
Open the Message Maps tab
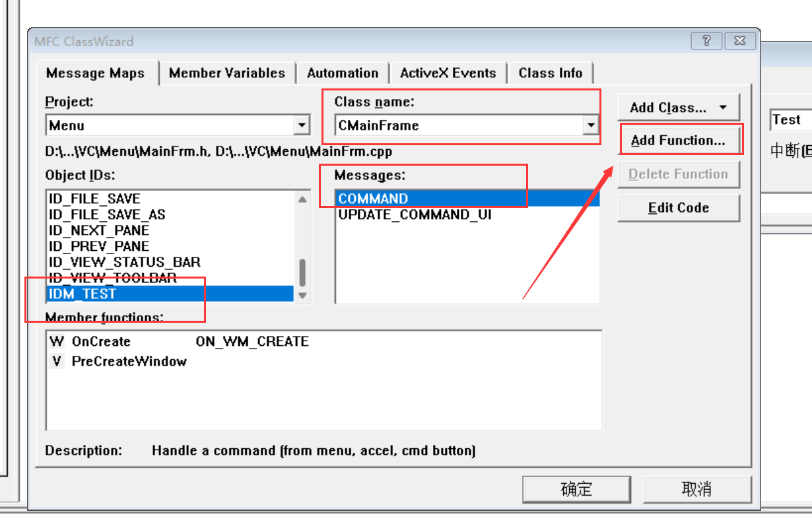(x=96, y=73)
